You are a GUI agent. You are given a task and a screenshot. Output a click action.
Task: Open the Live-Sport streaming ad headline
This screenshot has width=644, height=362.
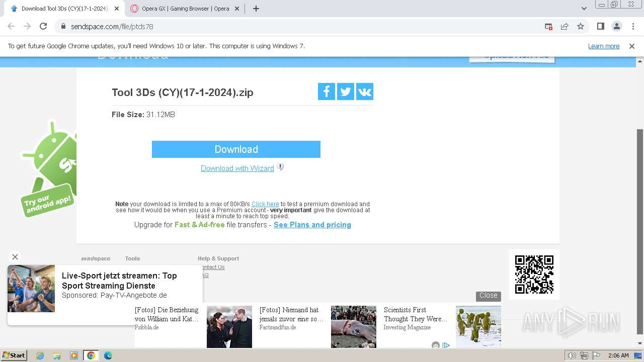point(119,281)
